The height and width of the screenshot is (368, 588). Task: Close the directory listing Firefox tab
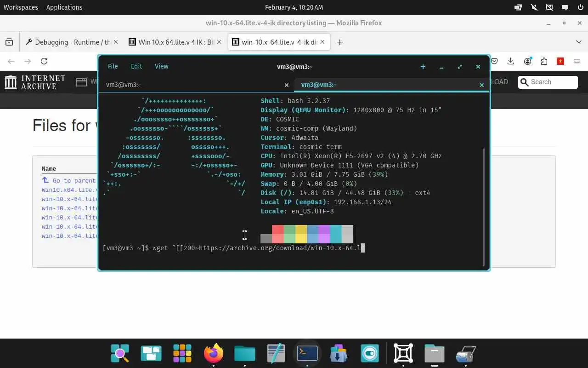pyautogui.click(x=322, y=42)
